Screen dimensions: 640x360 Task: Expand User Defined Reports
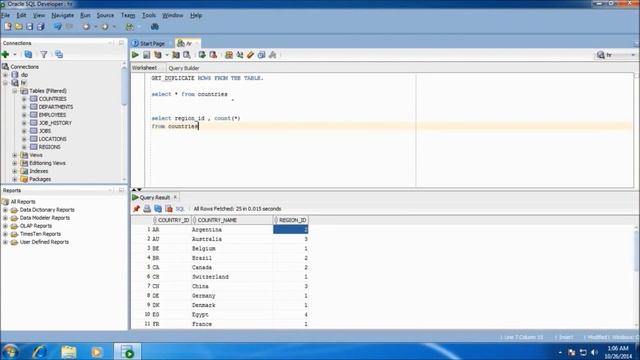click(5, 242)
